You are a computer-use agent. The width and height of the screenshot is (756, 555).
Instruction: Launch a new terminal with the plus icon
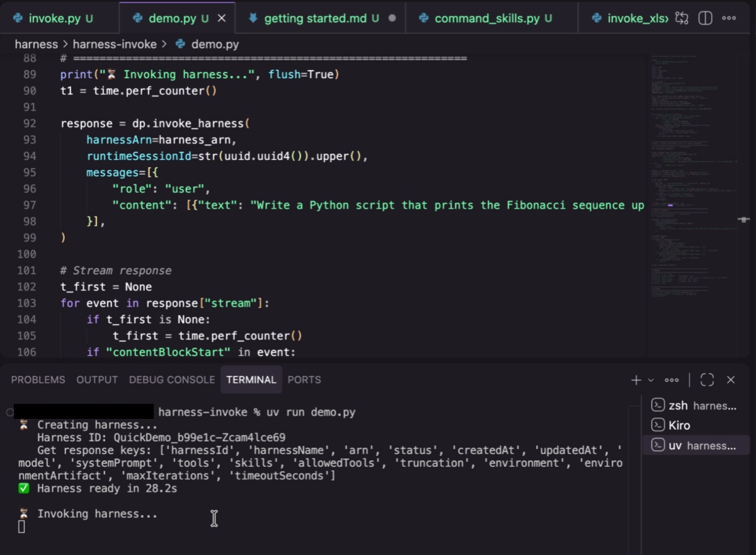click(636, 379)
